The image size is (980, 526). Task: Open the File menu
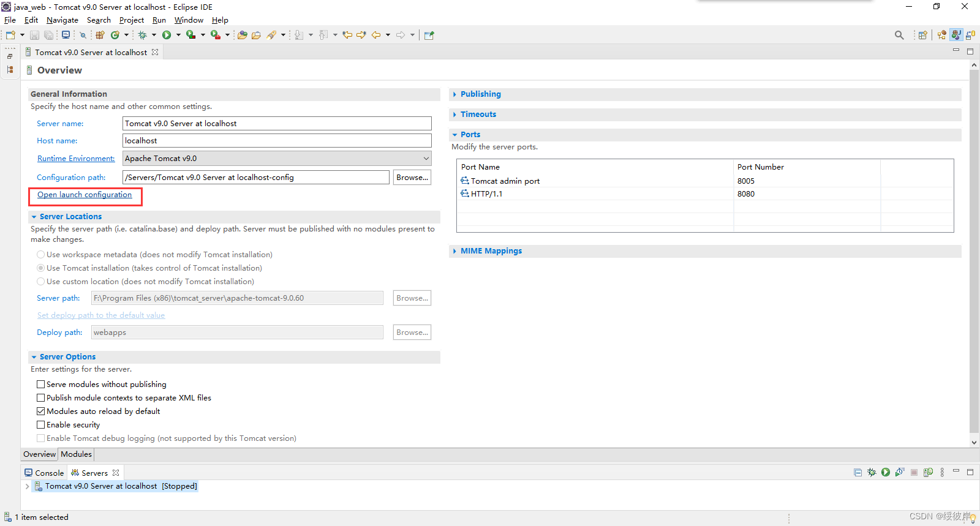click(10, 20)
